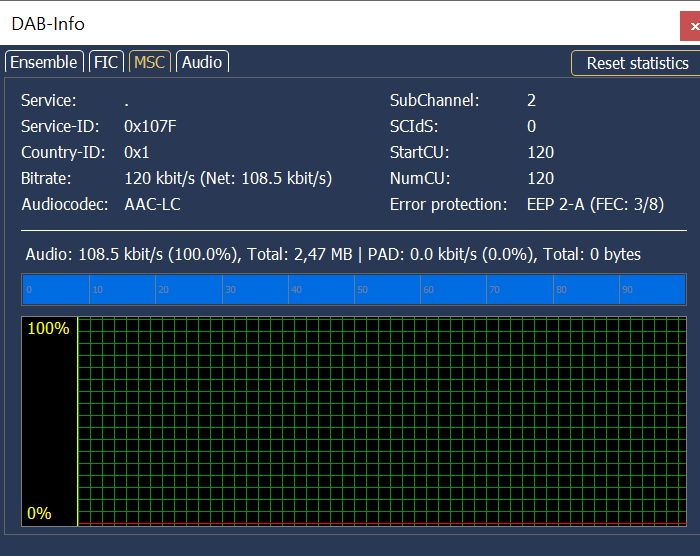Click the Country-ID value 0x1

coord(137,152)
